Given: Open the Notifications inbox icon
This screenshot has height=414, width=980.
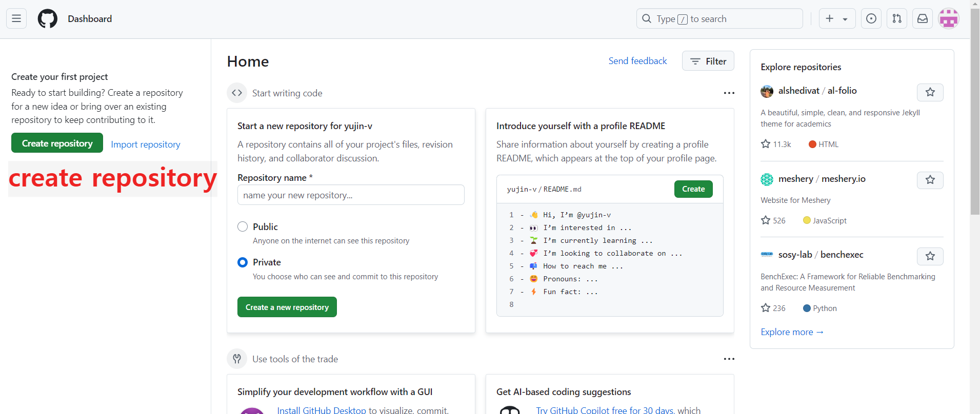Looking at the screenshot, I should coord(923,19).
